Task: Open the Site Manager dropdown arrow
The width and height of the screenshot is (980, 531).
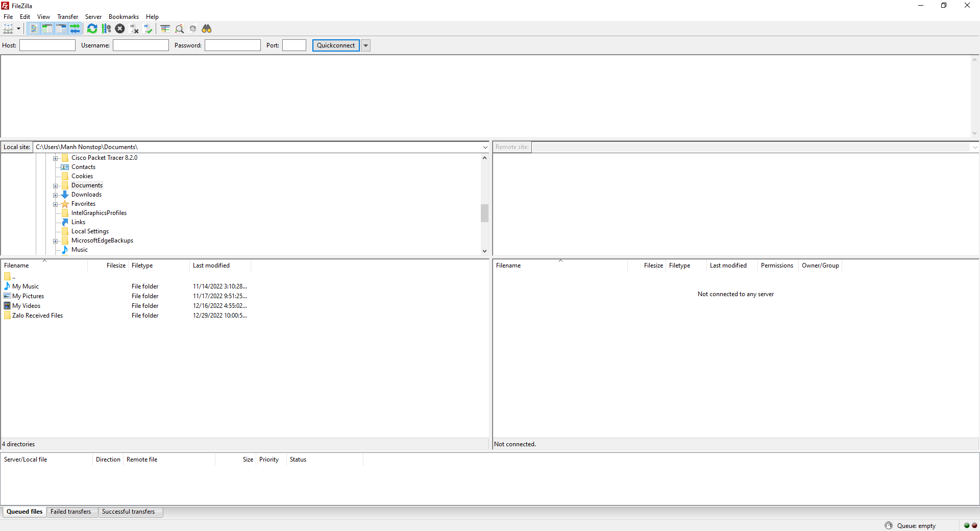Action: [x=18, y=29]
